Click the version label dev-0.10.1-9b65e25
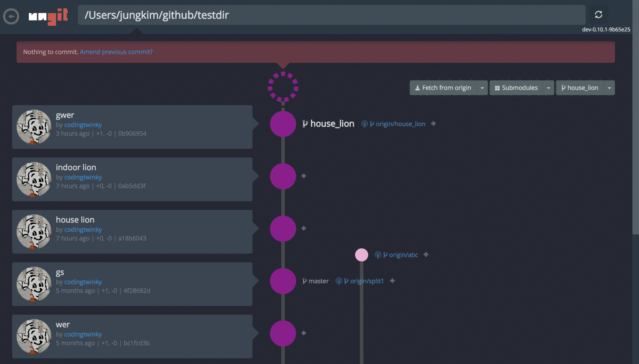 [x=606, y=30]
